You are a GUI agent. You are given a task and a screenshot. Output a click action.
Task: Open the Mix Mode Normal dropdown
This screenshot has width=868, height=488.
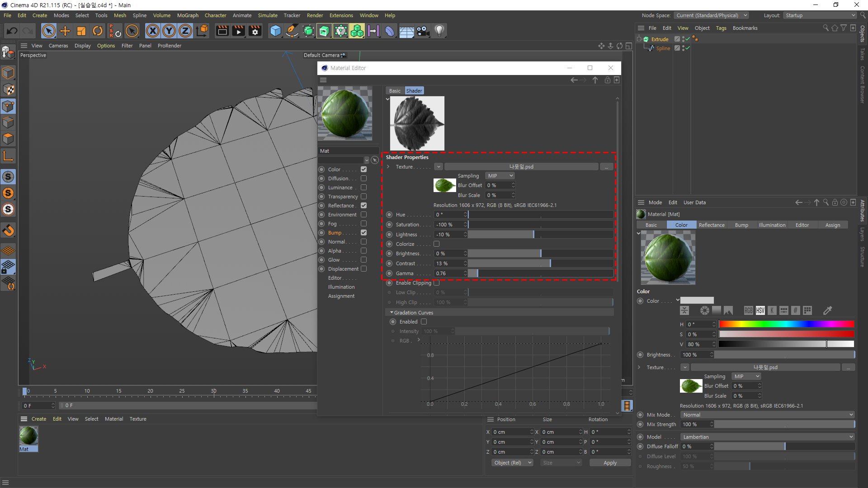click(767, 415)
